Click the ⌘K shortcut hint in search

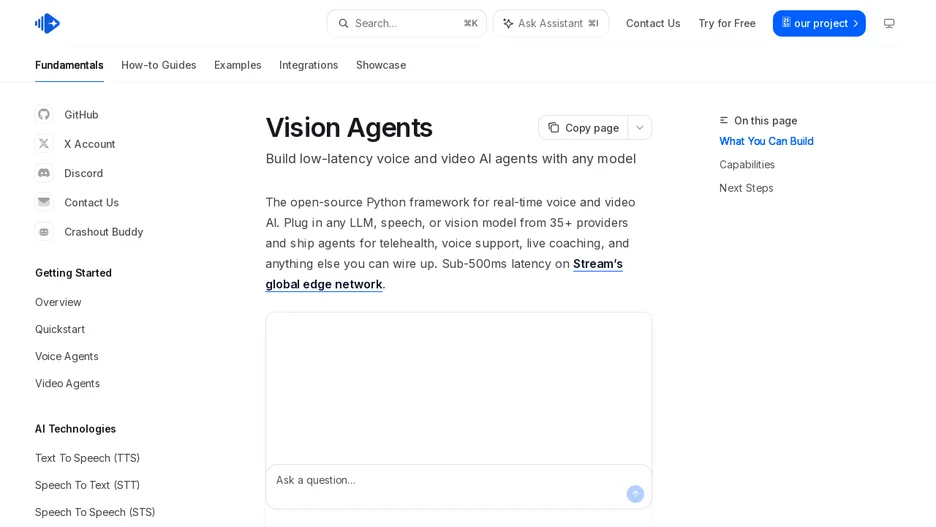[470, 23]
